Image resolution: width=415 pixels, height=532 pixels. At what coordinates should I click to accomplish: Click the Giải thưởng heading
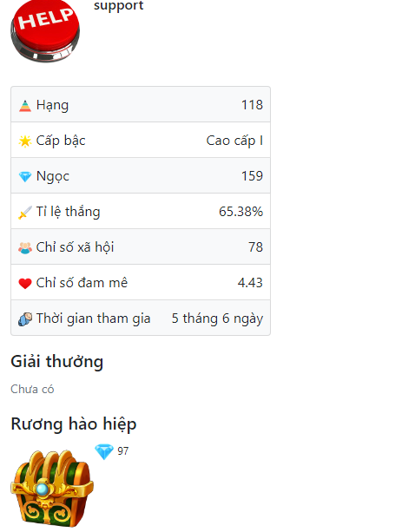click(57, 362)
